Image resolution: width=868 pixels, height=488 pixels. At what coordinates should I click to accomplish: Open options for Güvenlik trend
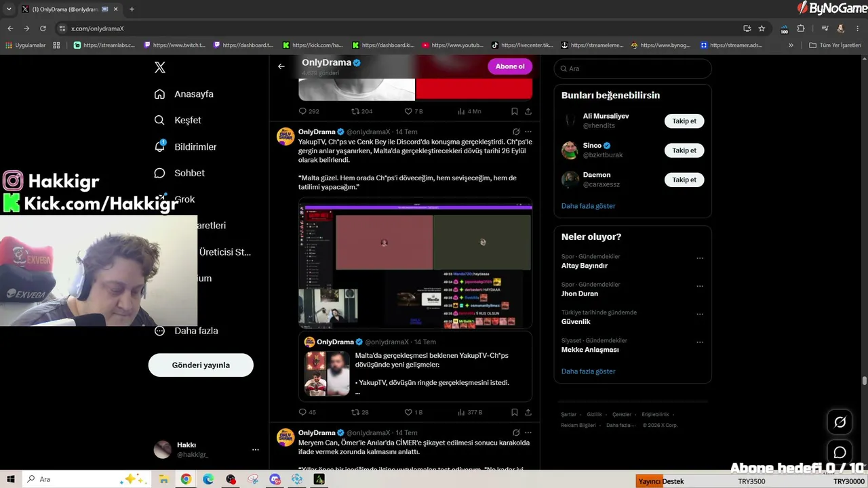coord(700,314)
